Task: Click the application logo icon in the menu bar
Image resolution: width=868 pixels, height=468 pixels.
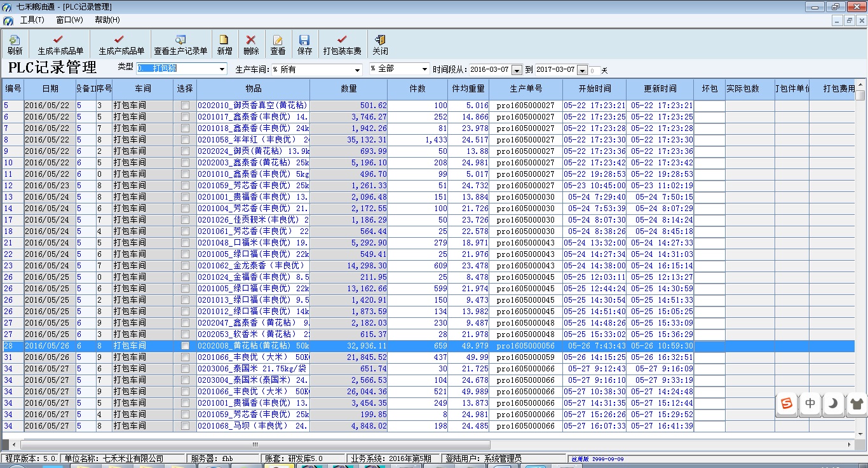Action: point(7,20)
